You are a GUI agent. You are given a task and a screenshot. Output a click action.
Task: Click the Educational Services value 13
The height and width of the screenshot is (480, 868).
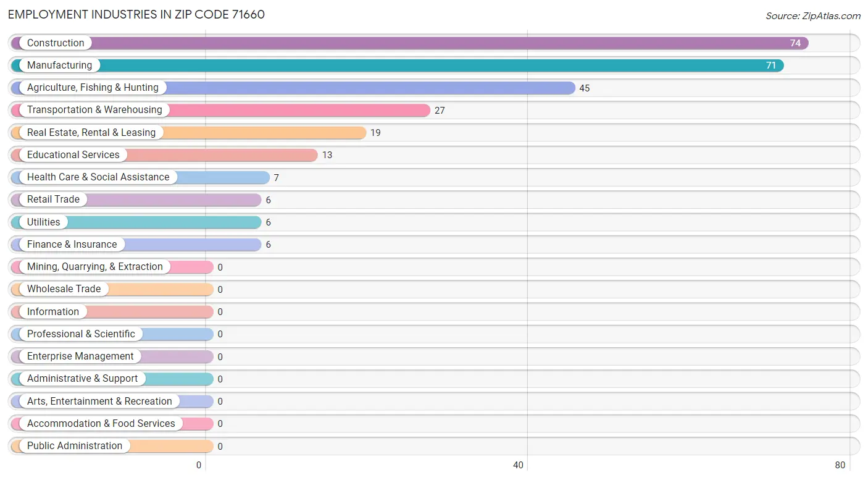coord(327,155)
